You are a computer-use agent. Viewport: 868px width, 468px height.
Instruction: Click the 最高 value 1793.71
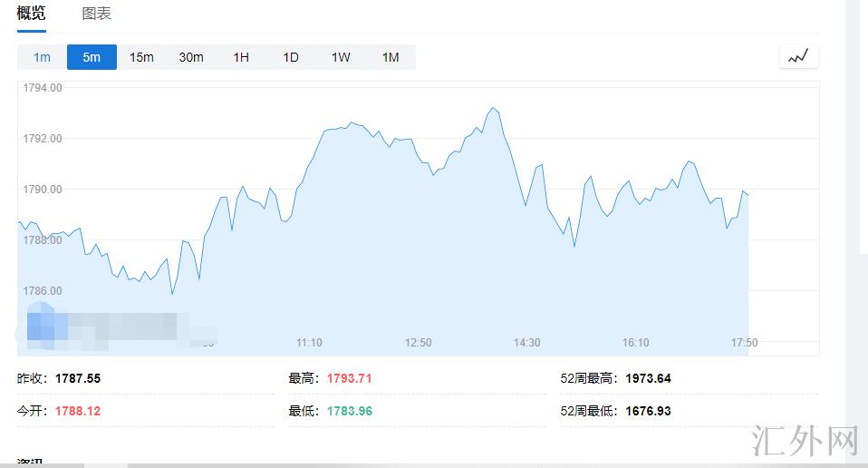click(x=343, y=378)
